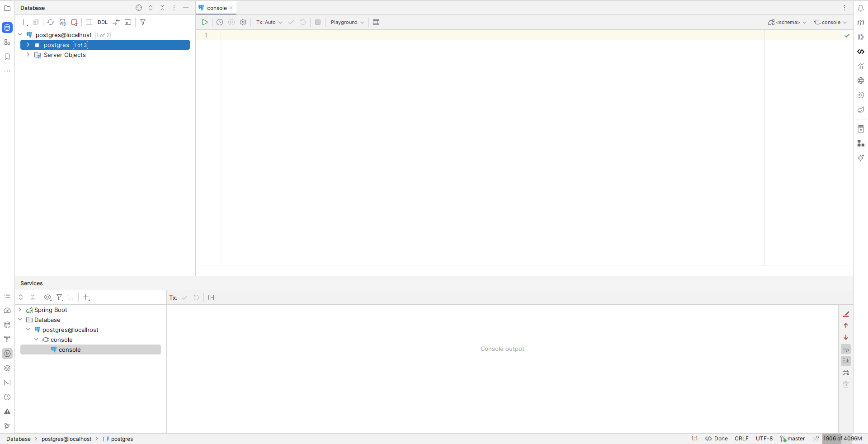
Task: Toggle soft-wrap in console output
Action: pyautogui.click(x=846, y=349)
